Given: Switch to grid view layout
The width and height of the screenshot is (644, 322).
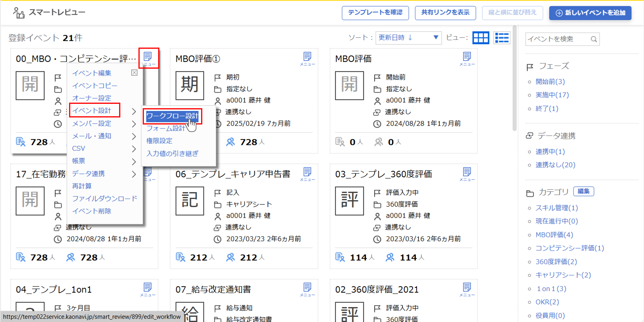Looking at the screenshot, I should tap(481, 37).
